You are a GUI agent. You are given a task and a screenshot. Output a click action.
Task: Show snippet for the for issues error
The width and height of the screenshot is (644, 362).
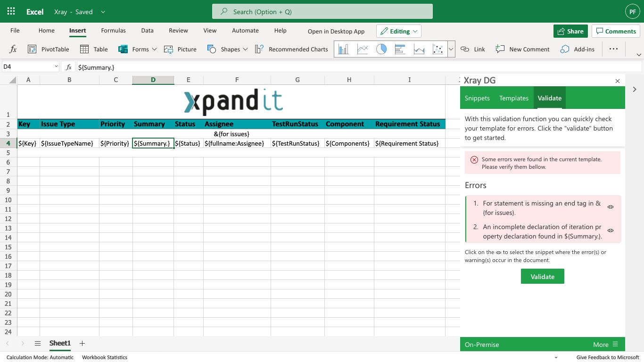(611, 207)
